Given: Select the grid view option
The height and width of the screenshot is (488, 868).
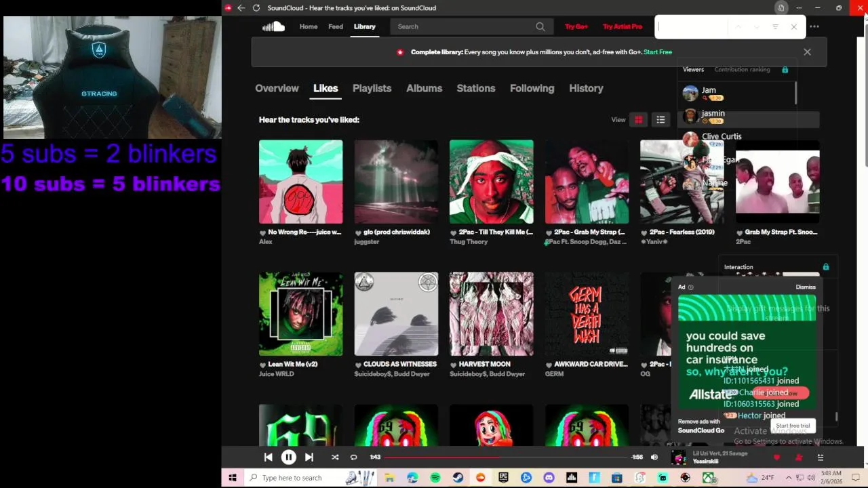Looking at the screenshot, I should pyautogui.click(x=638, y=120).
